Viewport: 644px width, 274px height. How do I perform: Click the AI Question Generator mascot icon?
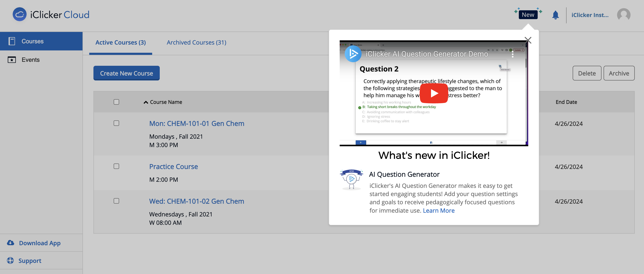[x=351, y=179]
